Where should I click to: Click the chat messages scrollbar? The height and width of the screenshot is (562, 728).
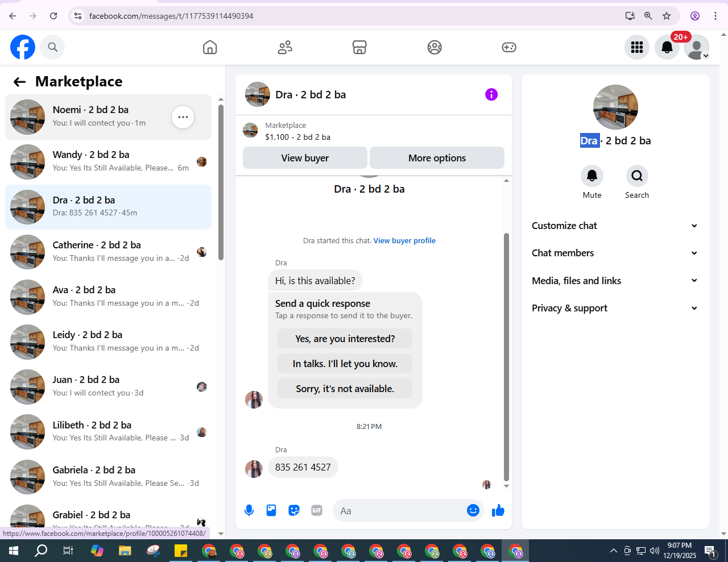point(506,357)
